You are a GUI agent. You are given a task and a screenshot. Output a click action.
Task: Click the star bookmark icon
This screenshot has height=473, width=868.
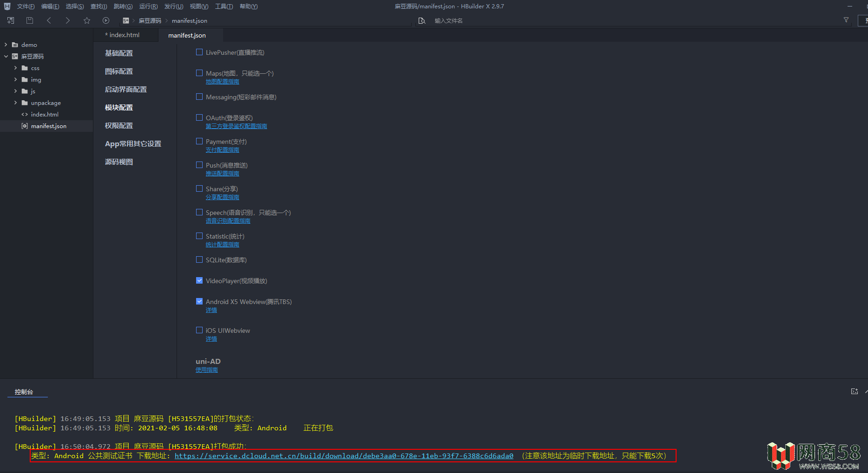click(x=87, y=20)
